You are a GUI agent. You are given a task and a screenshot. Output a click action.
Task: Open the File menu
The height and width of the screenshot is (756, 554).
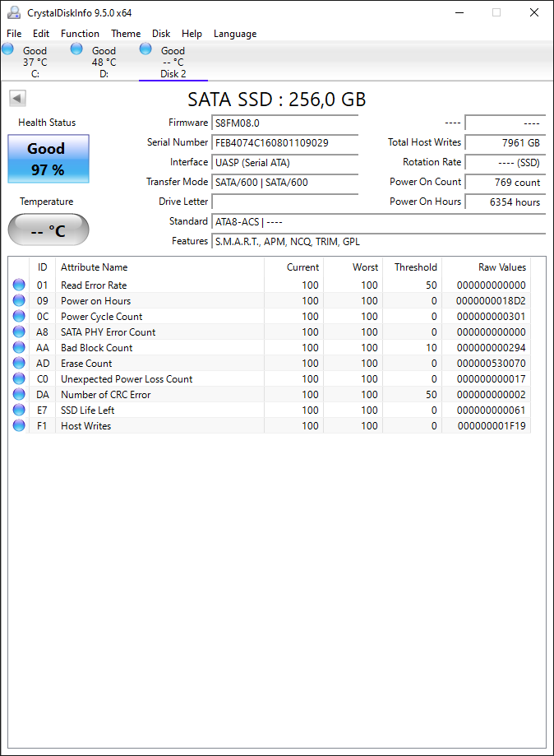click(x=14, y=34)
